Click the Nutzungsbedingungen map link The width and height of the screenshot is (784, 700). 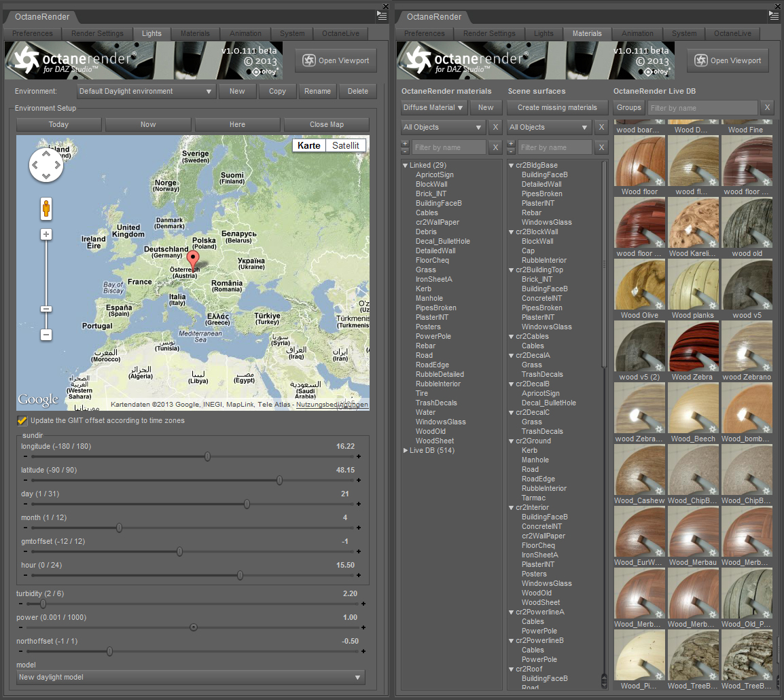pos(332,405)
